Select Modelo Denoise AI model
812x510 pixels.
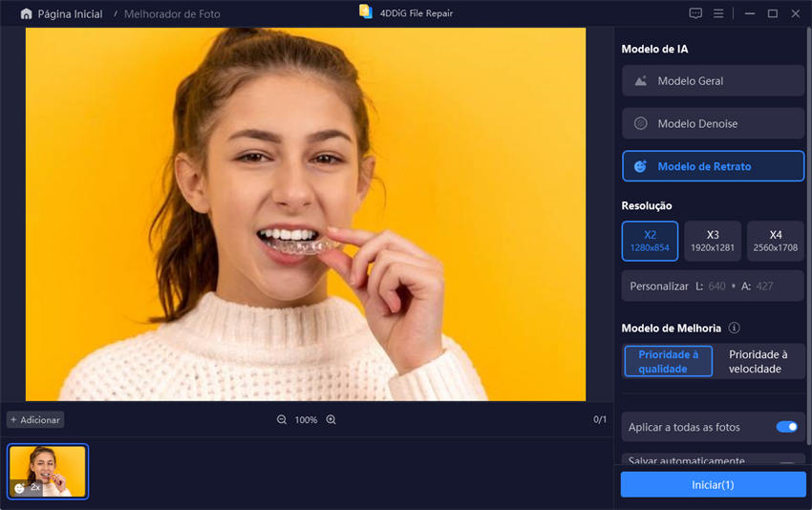click(x=713, y=123)
